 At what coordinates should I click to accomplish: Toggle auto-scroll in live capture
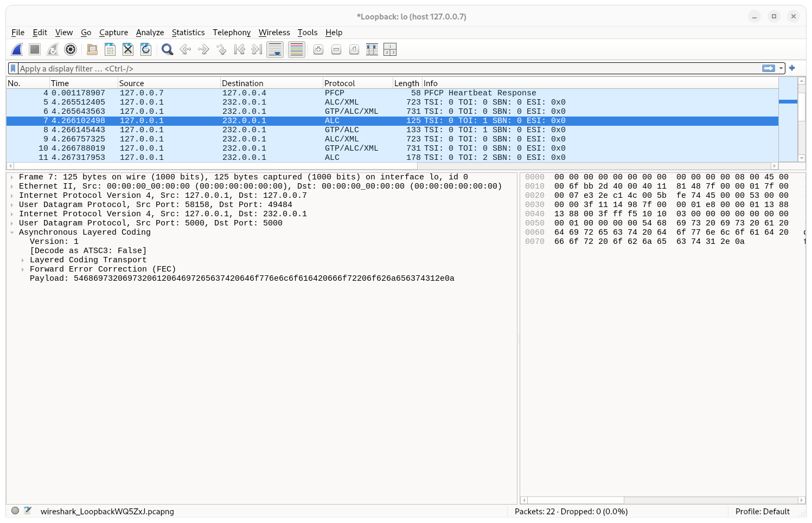[x=275, y=49]
